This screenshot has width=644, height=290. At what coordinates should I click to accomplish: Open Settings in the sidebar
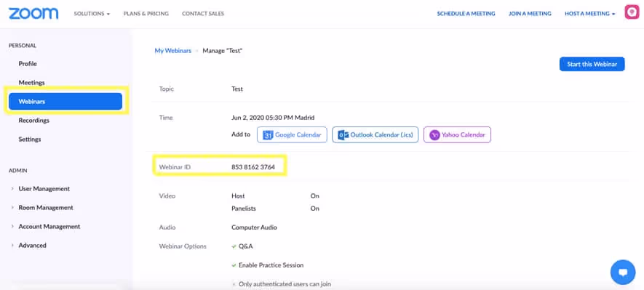[30, 139]
